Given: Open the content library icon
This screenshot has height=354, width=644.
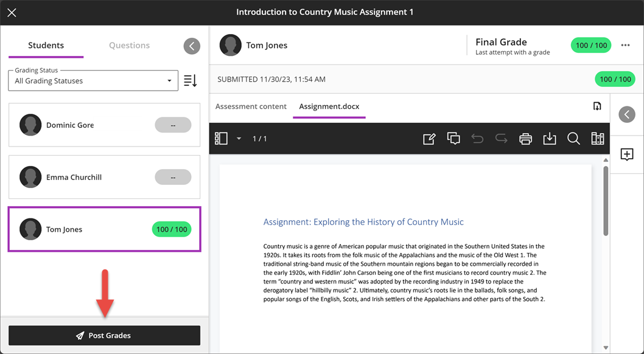Looking at the screenshot, I should pyautogui.click(x=598, y=139).
